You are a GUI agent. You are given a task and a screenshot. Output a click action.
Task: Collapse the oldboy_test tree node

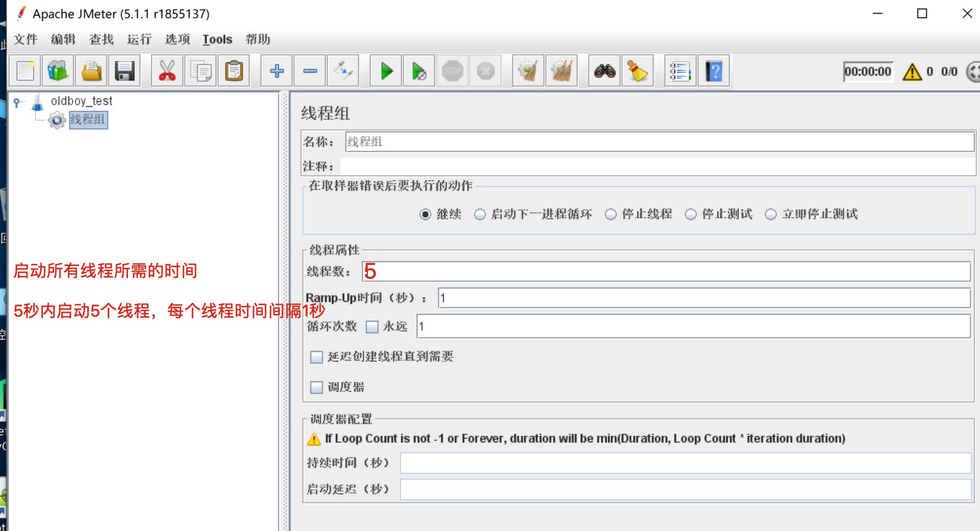(x=17, y=102)
